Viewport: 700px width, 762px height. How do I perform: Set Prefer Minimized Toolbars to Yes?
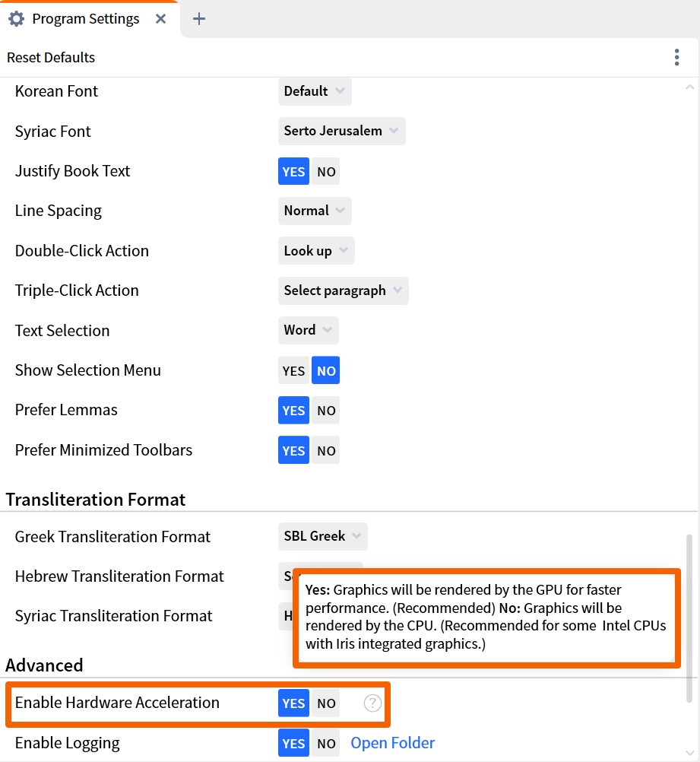coord(293,450)
